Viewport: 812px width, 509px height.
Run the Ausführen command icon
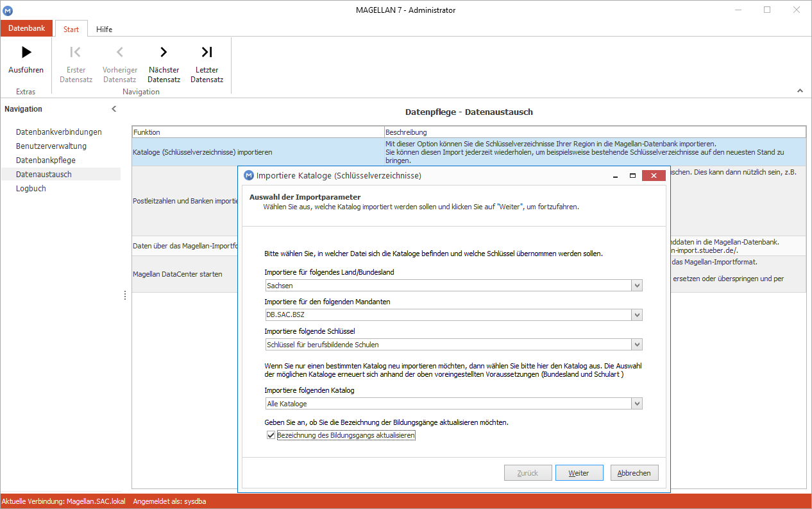click(26, 52)
